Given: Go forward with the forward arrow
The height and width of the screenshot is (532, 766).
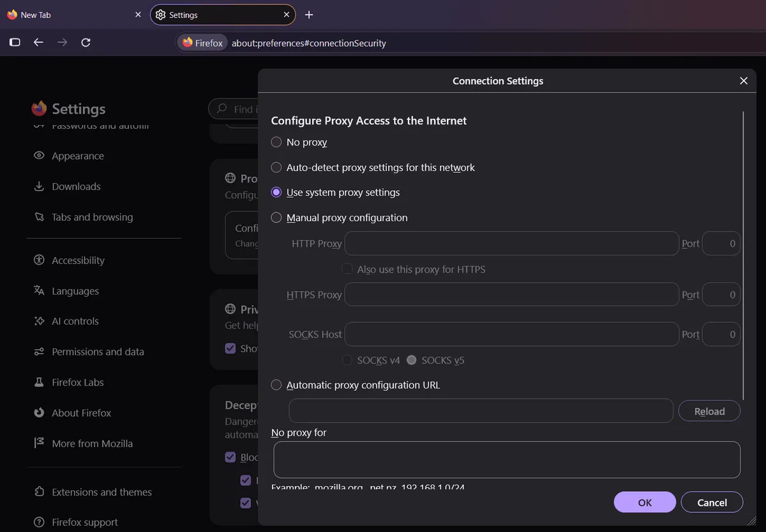Looking at the screenshot, I should point(62,43).
